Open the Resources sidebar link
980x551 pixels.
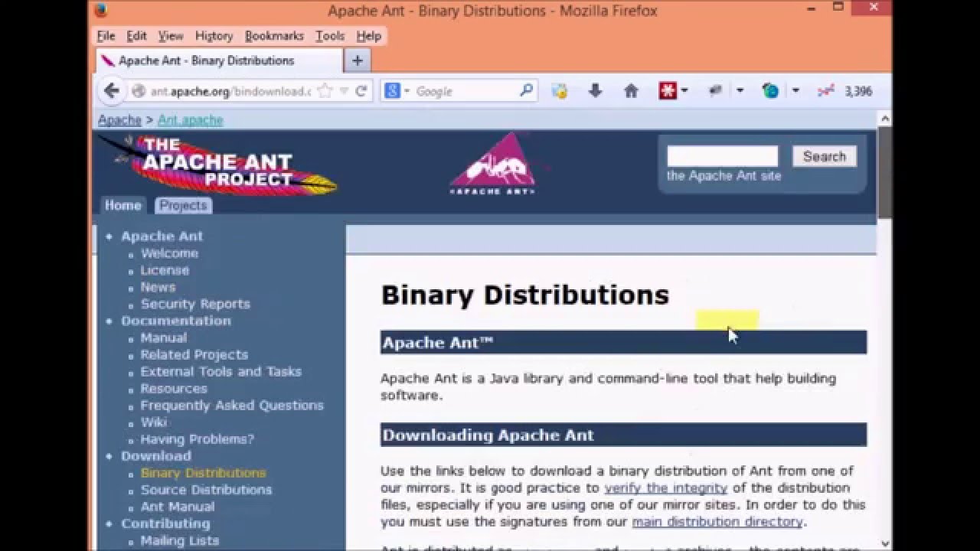[174, 388]
